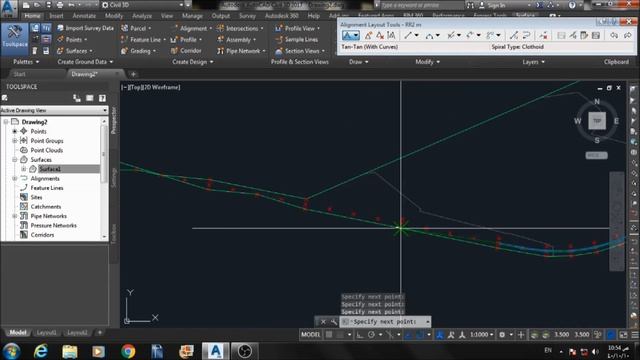Click the large Toolspace button in ribbon

pos(15,39)
